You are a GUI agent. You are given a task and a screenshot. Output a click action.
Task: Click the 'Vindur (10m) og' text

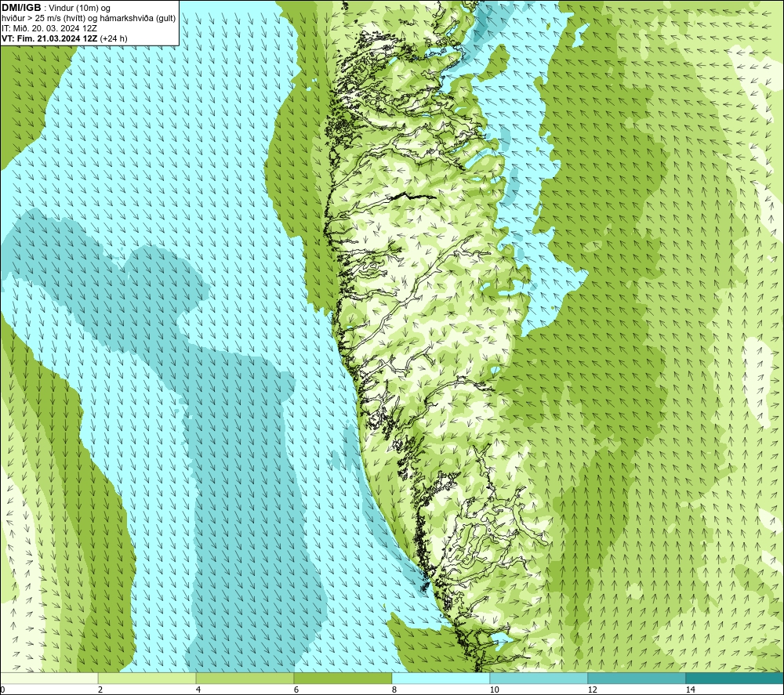pos(81,9)
